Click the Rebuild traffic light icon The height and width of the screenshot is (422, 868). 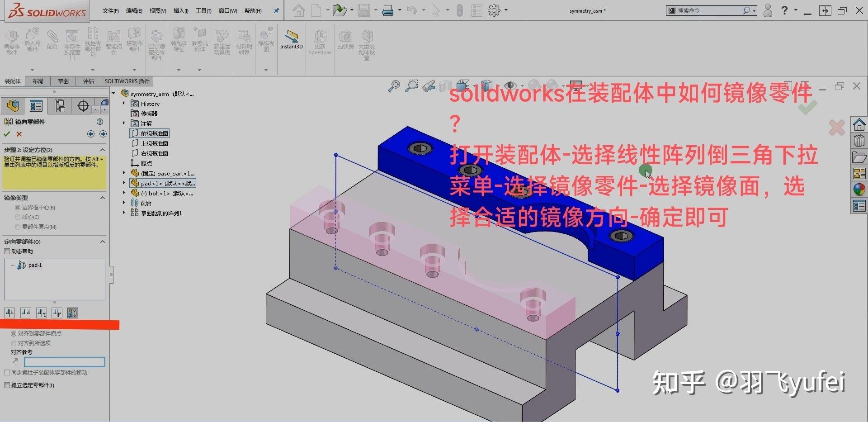tap(460, 10)
